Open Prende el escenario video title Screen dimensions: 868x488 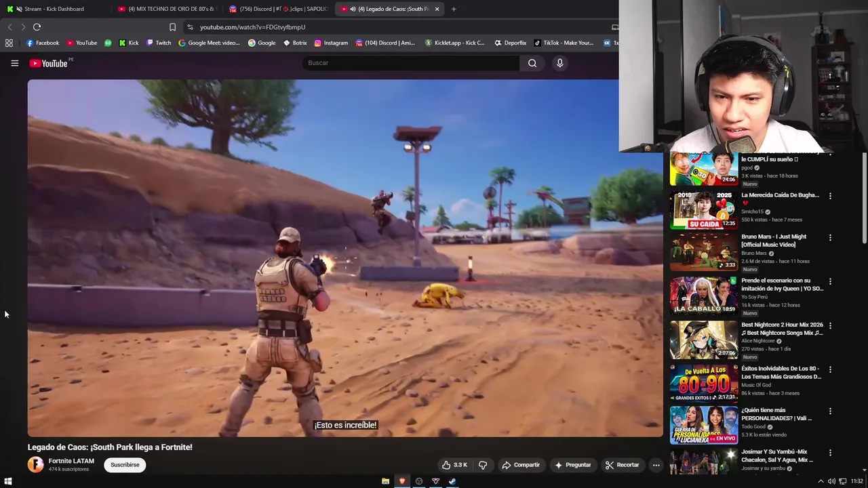[x=782, y=285]
